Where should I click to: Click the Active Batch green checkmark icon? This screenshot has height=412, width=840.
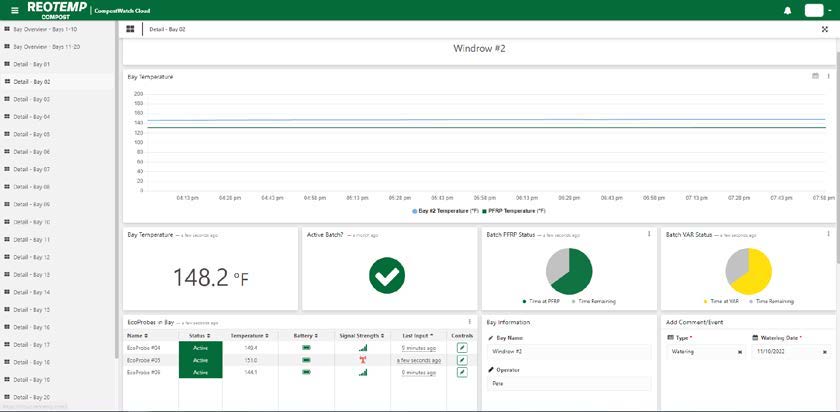[387, 275]
